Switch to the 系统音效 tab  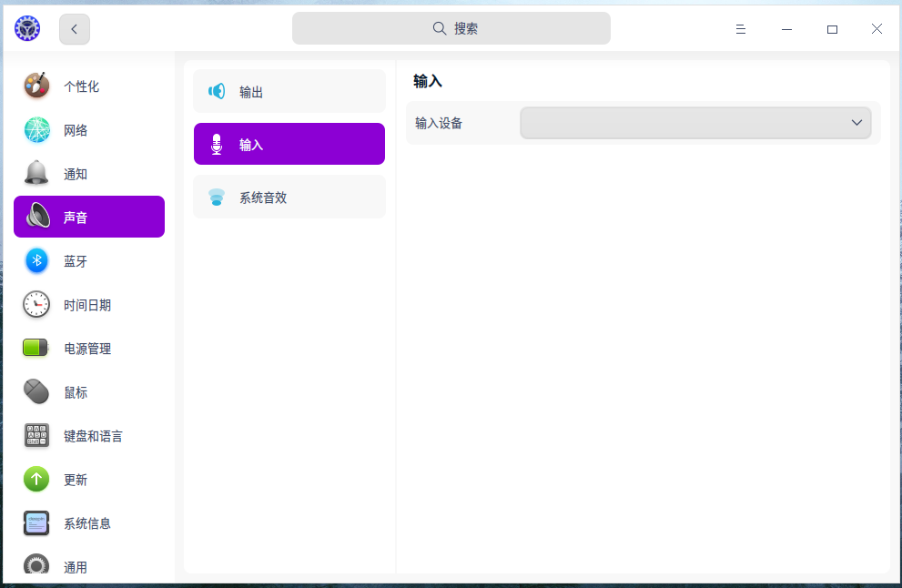click(x=289, y=197)
